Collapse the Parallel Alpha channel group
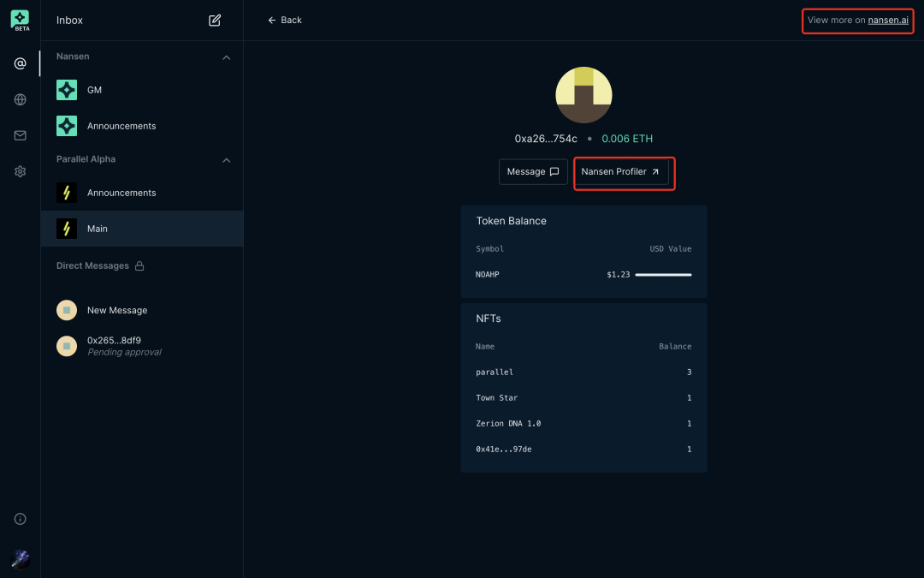Viewport: 924px width, 578px height. (x=226, y=160)
